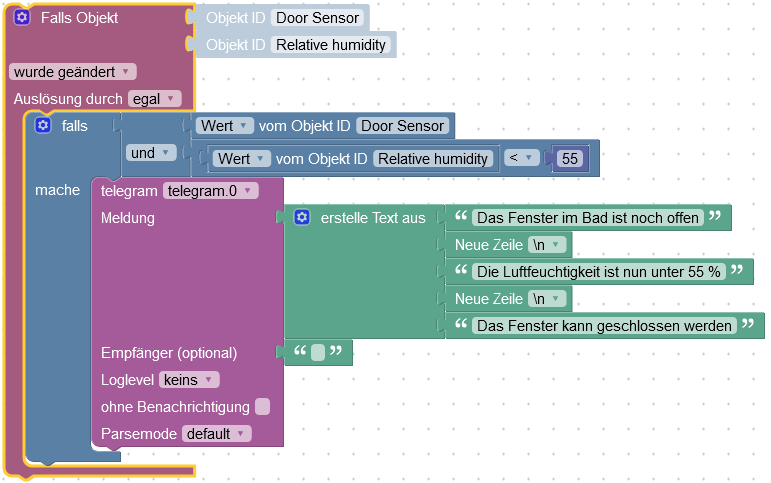Open Wert dropdown for Door Sensor
The image size is (771, 483).
click(x=225, y=126)
